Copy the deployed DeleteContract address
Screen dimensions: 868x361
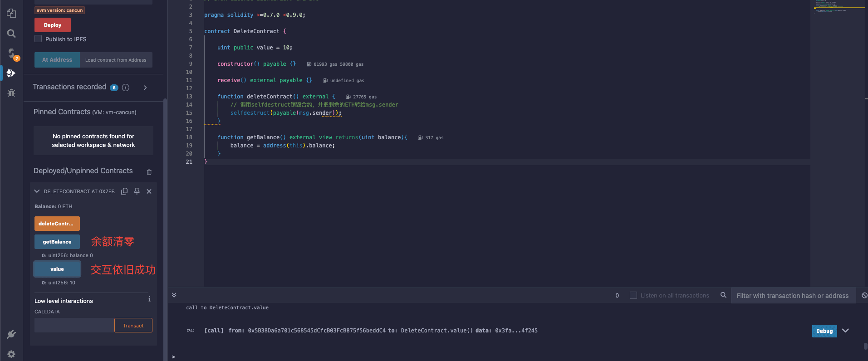[124, 191]
